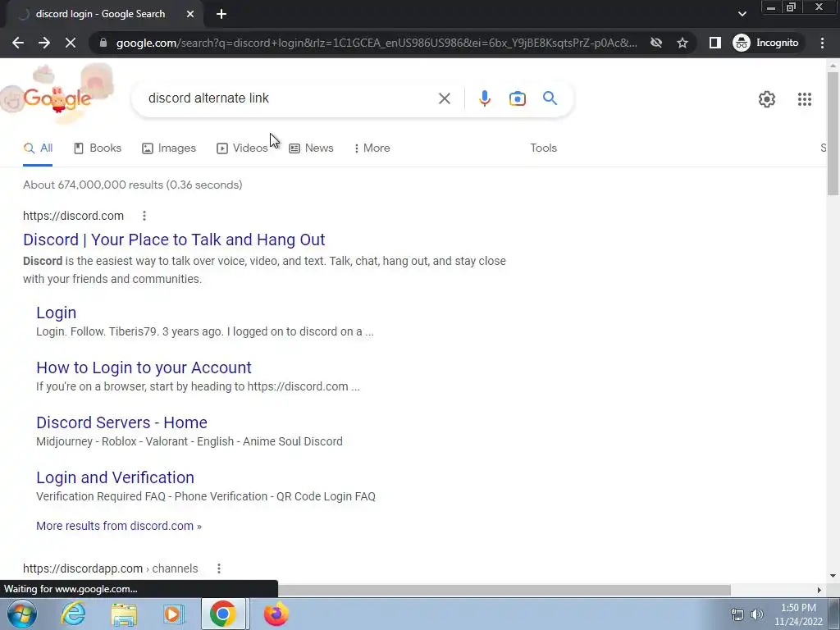Open the tab search dropdown arrow
This screenshot has height=630, width=840.
coord(742,14)
